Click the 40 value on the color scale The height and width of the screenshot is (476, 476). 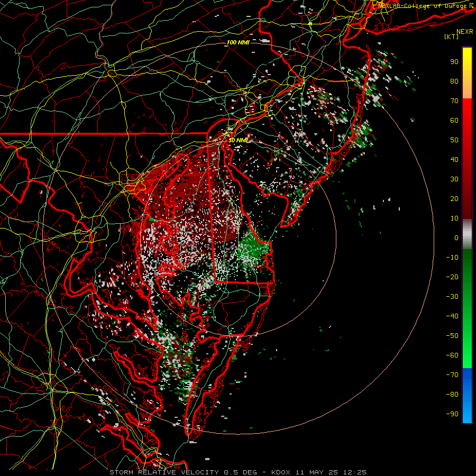(x=454, y=160)
